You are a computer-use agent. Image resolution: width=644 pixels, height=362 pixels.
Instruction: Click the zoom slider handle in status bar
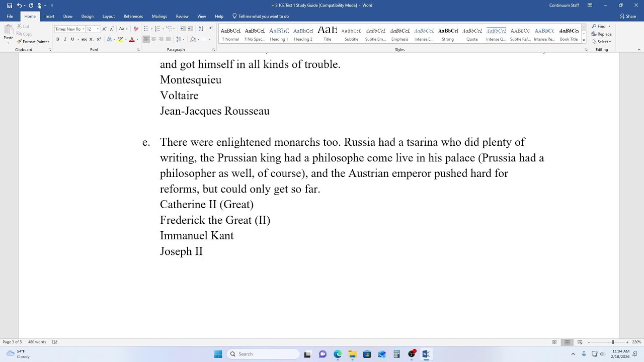pyautogui.click(x=613, y=342)
